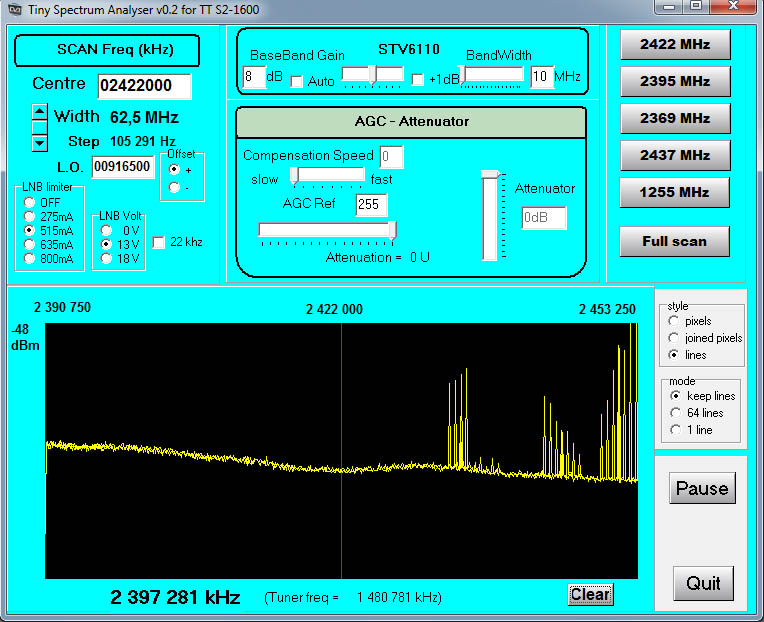This screenshot has width=764, height=622.
Task: Tune to the 2422 MHz preset
Action: (675, 45)
